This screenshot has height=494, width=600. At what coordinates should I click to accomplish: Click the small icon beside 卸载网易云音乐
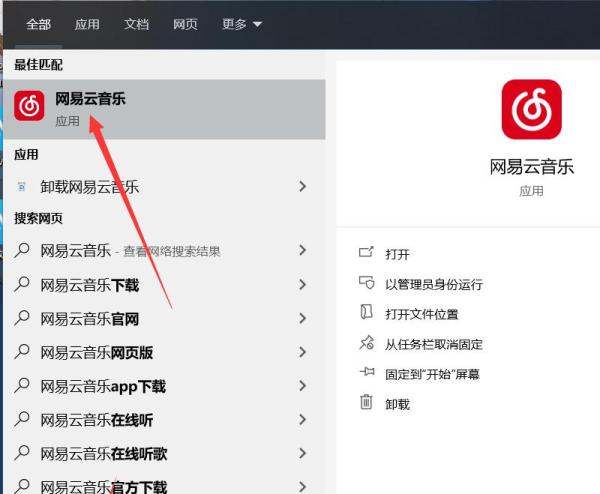point(22,187)
